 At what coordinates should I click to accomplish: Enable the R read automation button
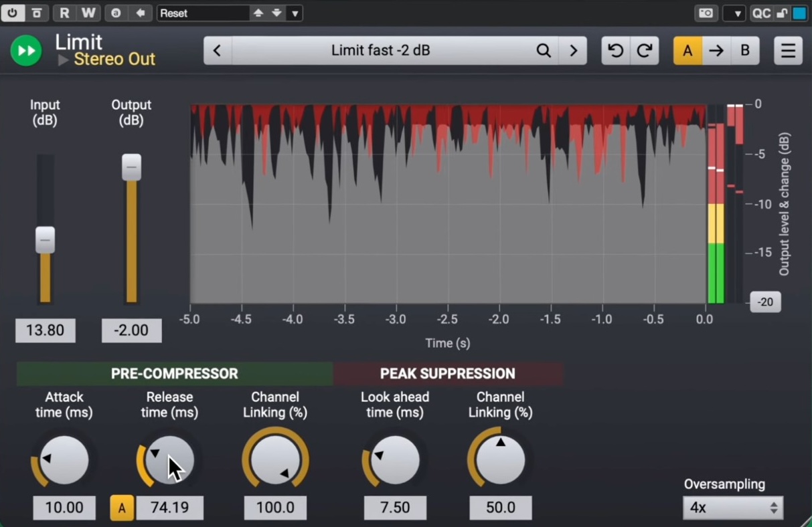pos(64,13)
